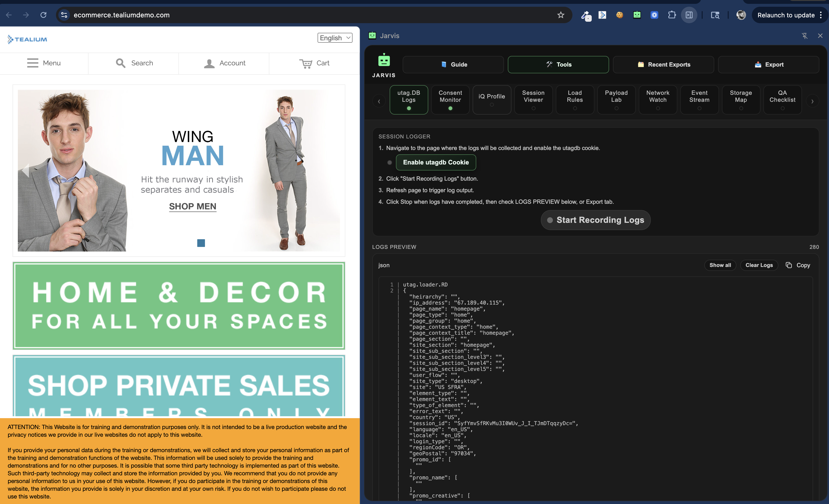
Task: Enable utagdb Cookie toggle button
Action: click(x=436, y=162)
